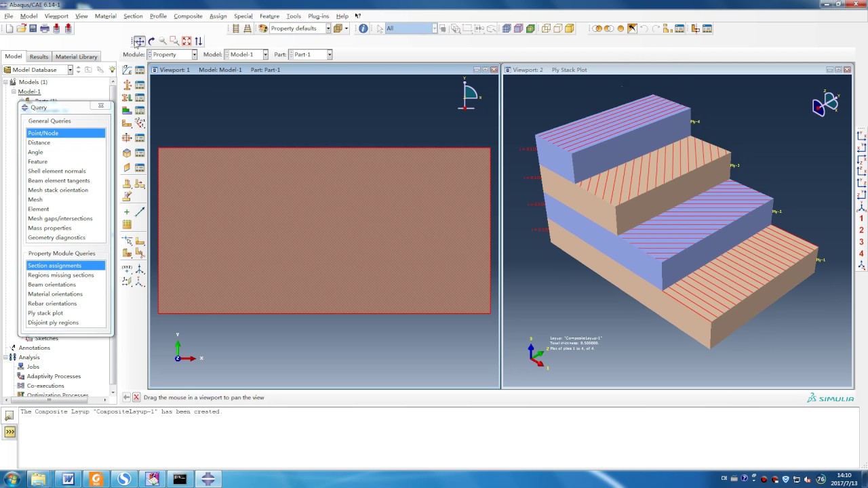The width and height of the screenshot is (868, 488).
Task: Click the Cycle Views arrows icon
Action: pos(198,41)
